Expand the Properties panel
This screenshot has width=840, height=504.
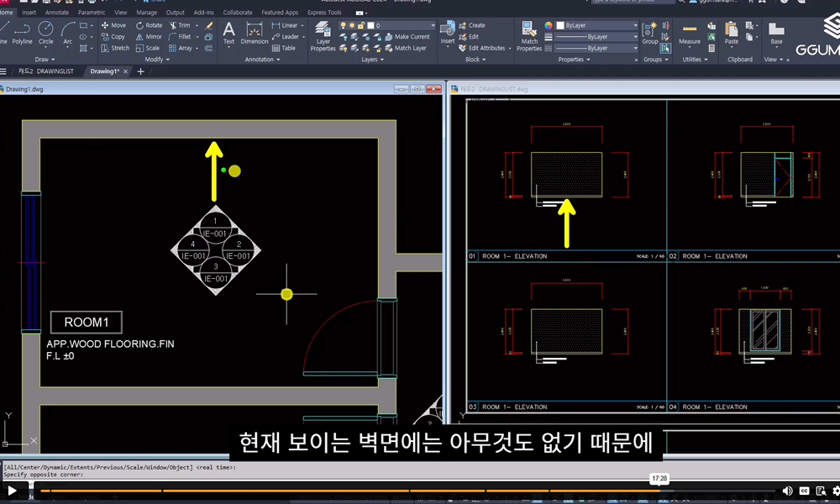pos(575,60)
